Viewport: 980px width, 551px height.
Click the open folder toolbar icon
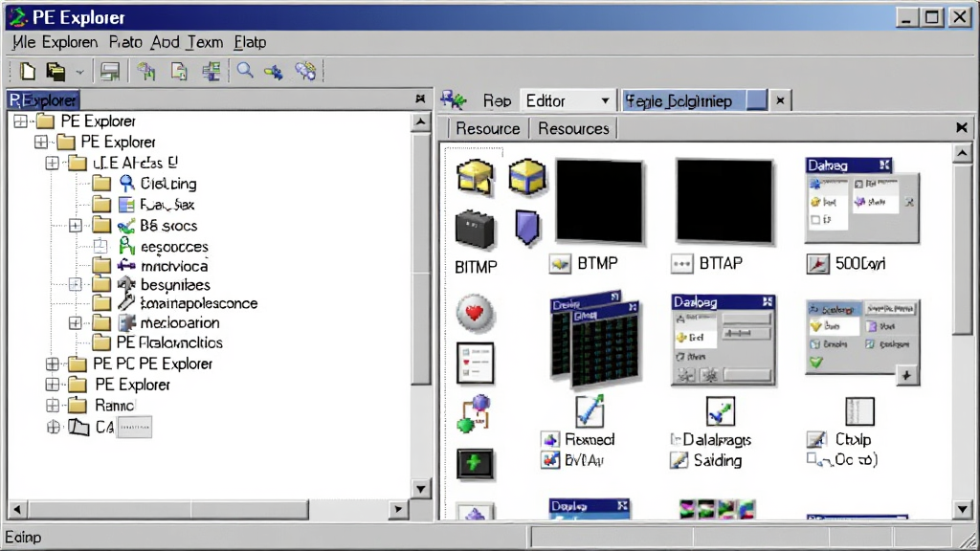point(56,71)
